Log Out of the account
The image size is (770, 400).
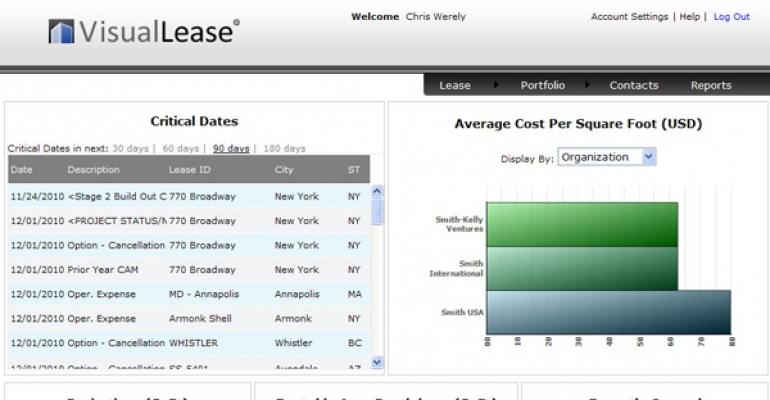732,17
